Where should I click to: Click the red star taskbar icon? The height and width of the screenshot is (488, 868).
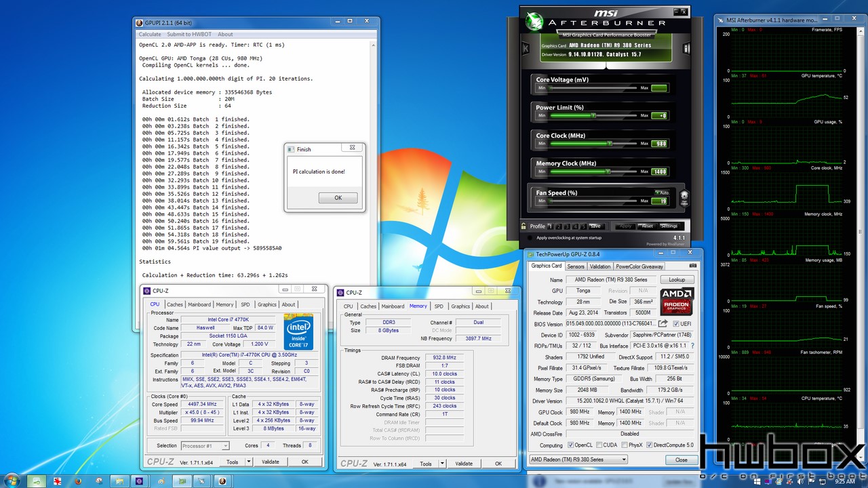[57, 481]
